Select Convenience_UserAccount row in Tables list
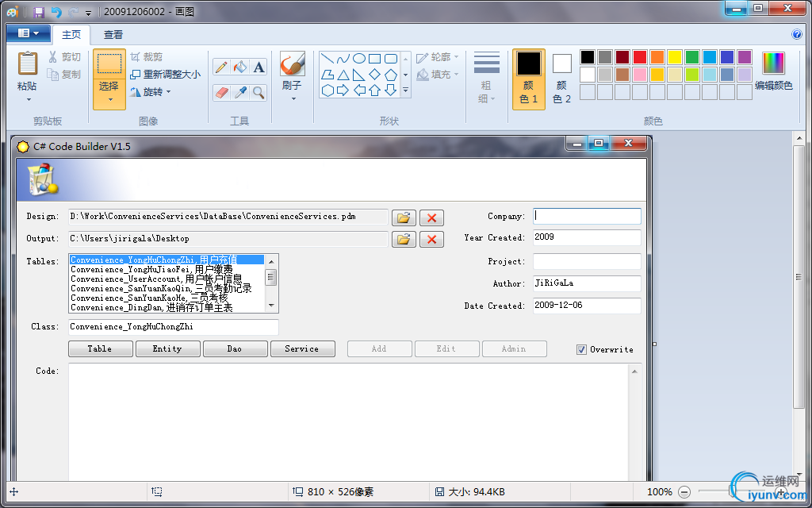 [167, 279]
